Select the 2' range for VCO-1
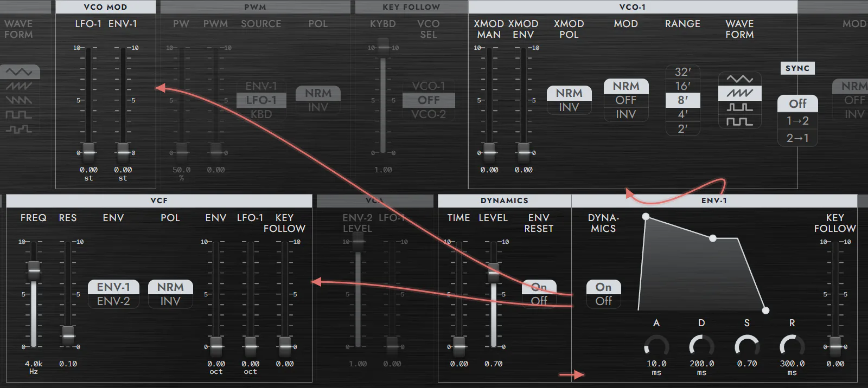Image resolution: width=868 pixels, height=388 pixels. point(682,129)
